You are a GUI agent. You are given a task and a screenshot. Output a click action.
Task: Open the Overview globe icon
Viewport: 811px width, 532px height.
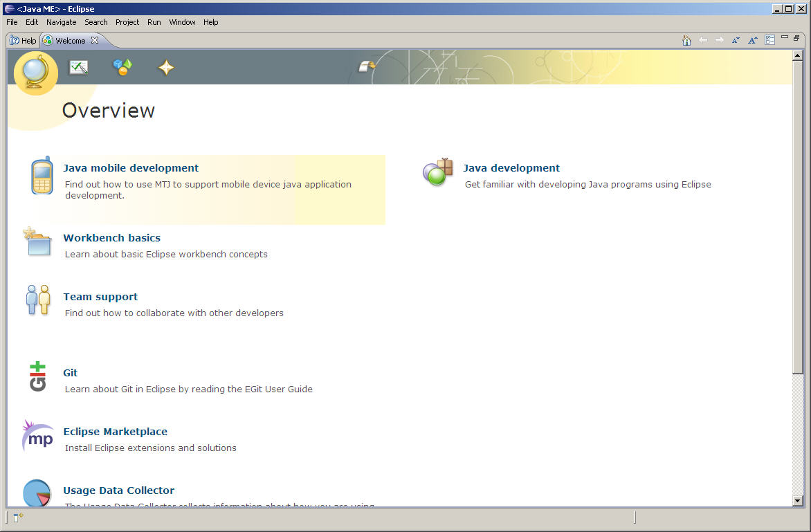(36, 73)
